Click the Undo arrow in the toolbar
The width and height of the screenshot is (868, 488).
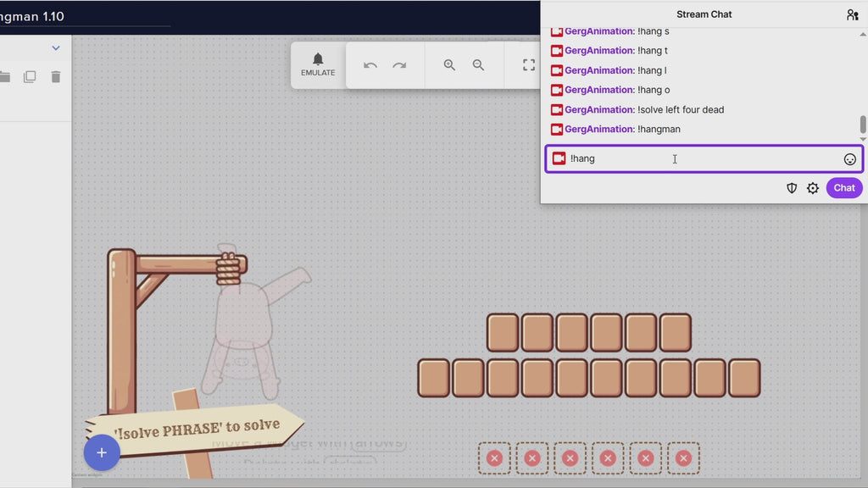(370, 64)
